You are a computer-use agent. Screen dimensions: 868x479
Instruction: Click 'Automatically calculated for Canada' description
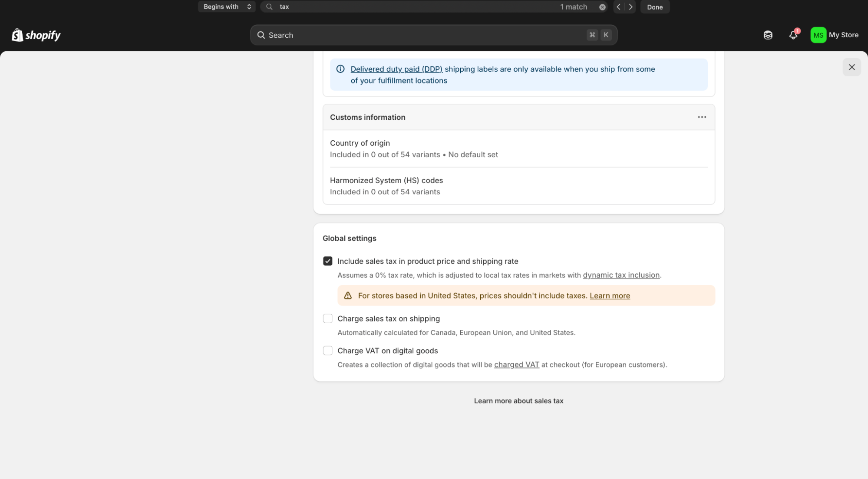pyautogui.click(x=456, y=333)
